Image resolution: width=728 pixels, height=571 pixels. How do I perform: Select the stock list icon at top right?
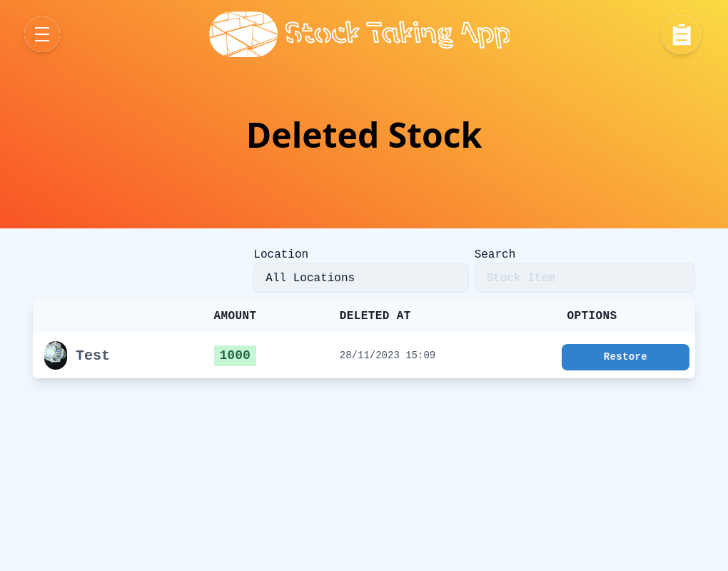tap(681, 34)
